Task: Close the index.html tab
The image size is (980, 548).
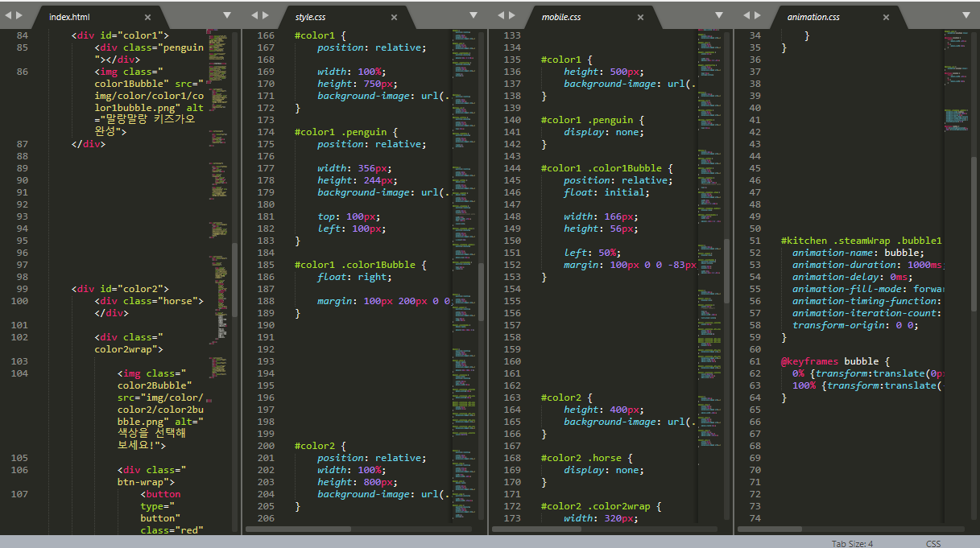Action: click(x=147, y=17)
